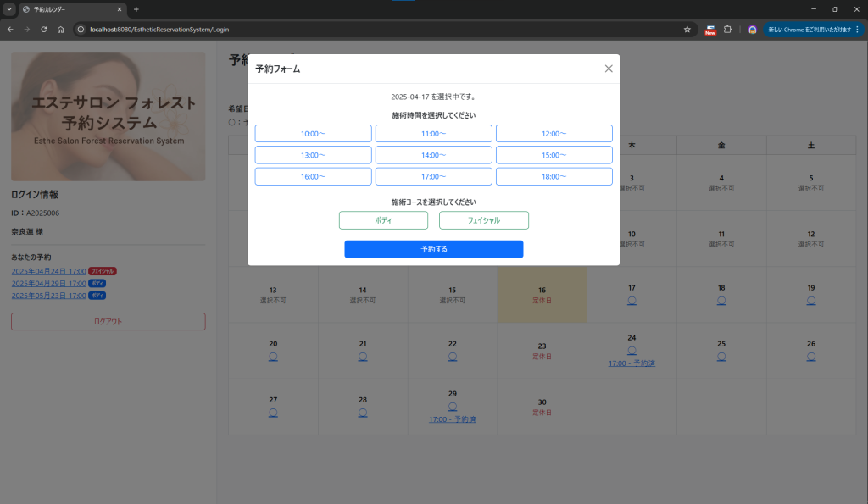The width and height of the screenshot is (868, 504).
Task: Open the extensions puzzle icon
Action: 727,30
